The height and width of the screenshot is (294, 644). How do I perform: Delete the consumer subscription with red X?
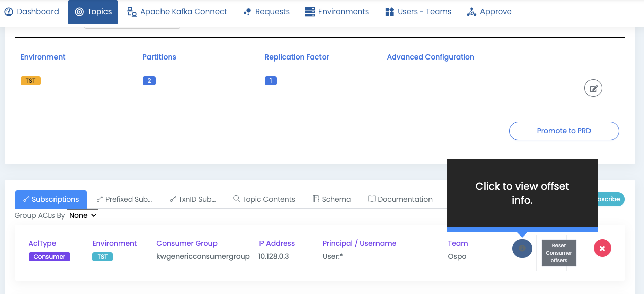pyautogui.click(x=602, y=248)
